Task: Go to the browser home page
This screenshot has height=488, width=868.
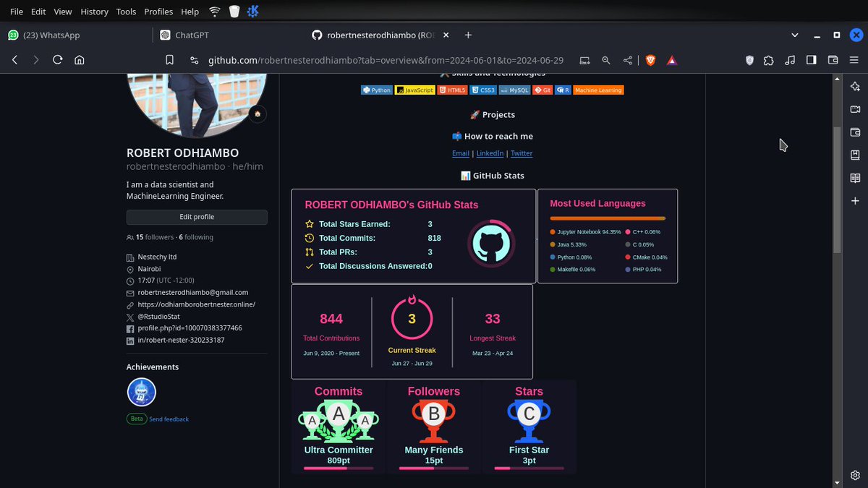Action: pyautogui.click(x=80, y=61)
